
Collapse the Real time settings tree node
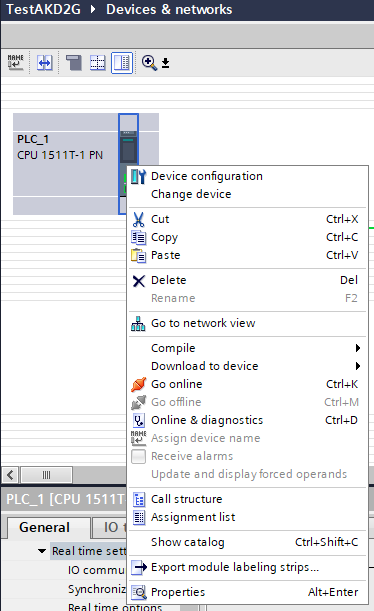[x=42, y=551]
